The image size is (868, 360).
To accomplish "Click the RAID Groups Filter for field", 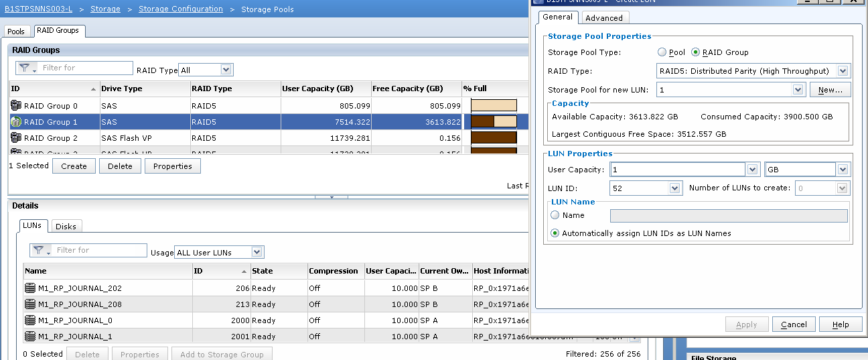I will click(86, 68).
